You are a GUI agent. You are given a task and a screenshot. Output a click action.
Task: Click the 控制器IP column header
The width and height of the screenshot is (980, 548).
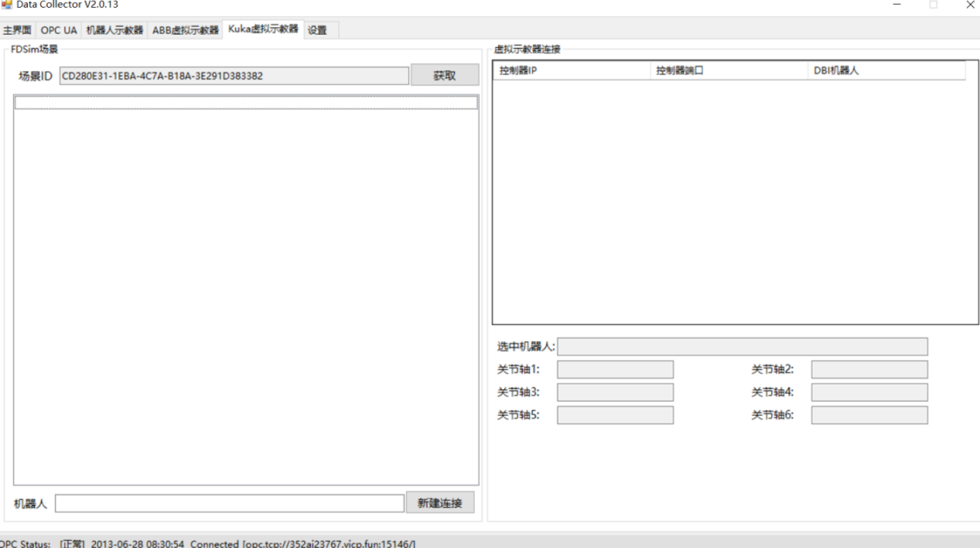[572, 71]
